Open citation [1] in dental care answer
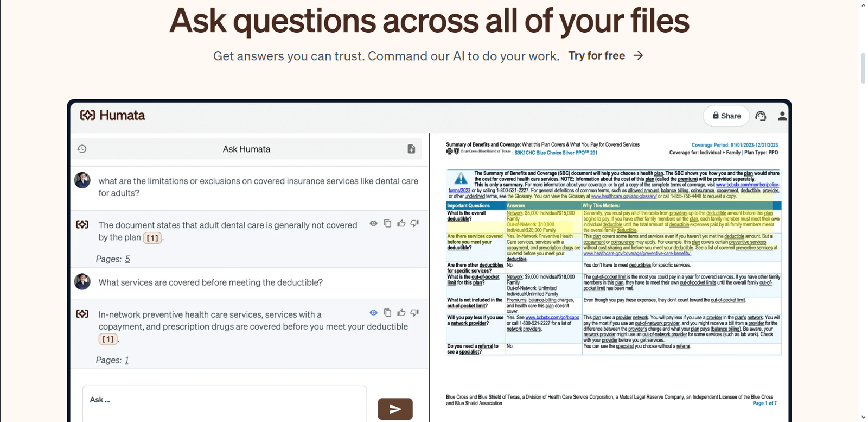Screen dimensions: 868x422 pos(152,238)
